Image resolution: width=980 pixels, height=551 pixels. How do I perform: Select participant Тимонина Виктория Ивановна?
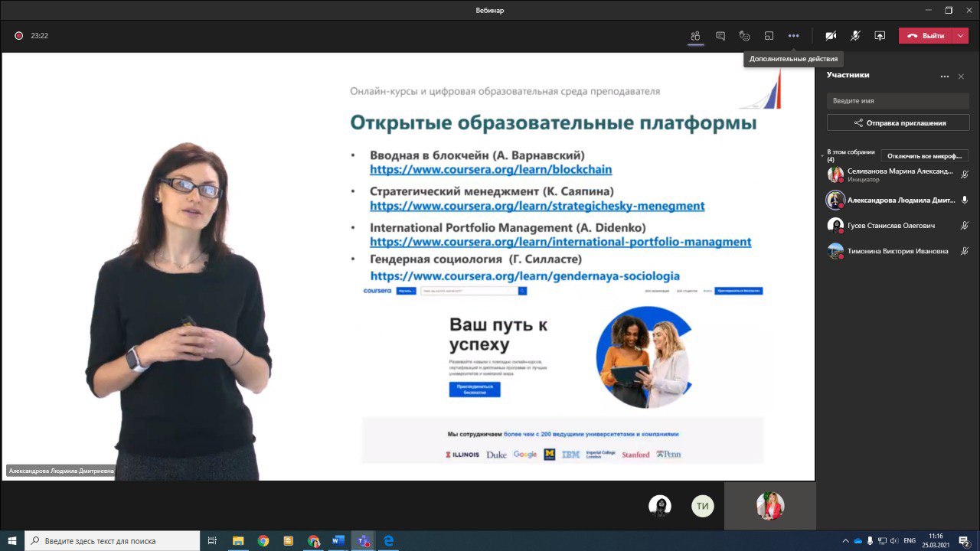tap(897, 251)
